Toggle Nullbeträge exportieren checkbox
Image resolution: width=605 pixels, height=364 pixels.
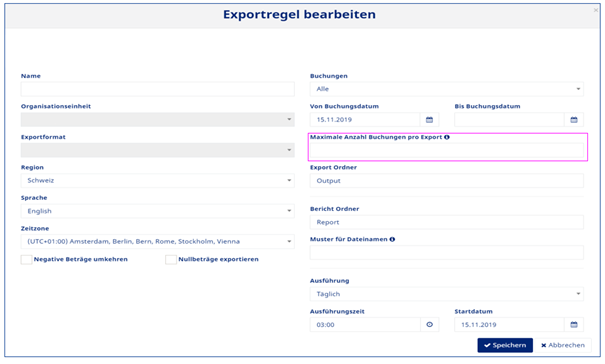tap(171, 259)
